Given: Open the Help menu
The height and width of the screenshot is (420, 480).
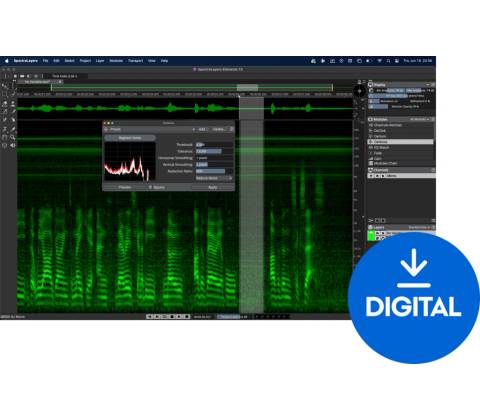Looking at the screenshot, I should (164, 61).
